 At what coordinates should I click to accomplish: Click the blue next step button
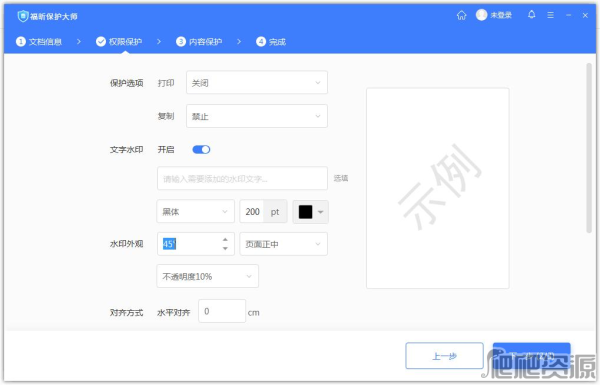coord(532,356)
